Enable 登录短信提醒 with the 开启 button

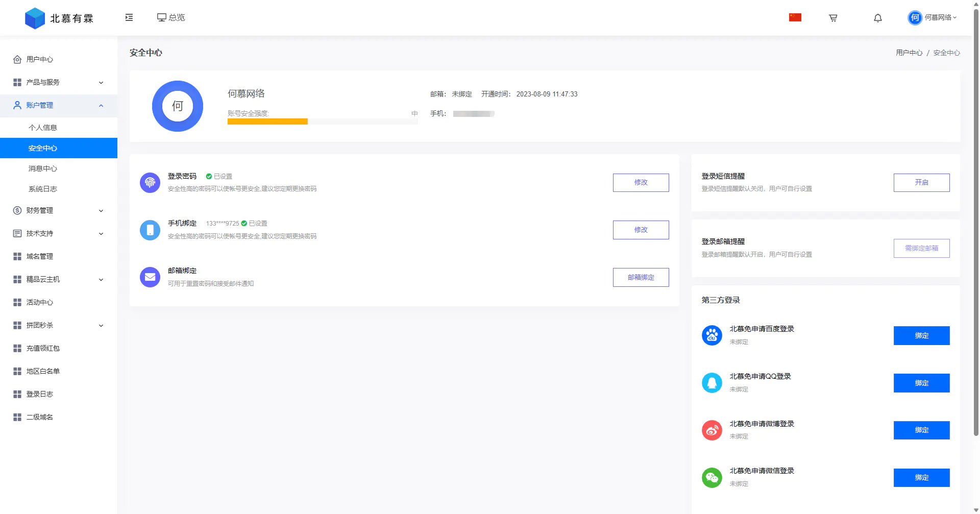[x=921, y=182]
